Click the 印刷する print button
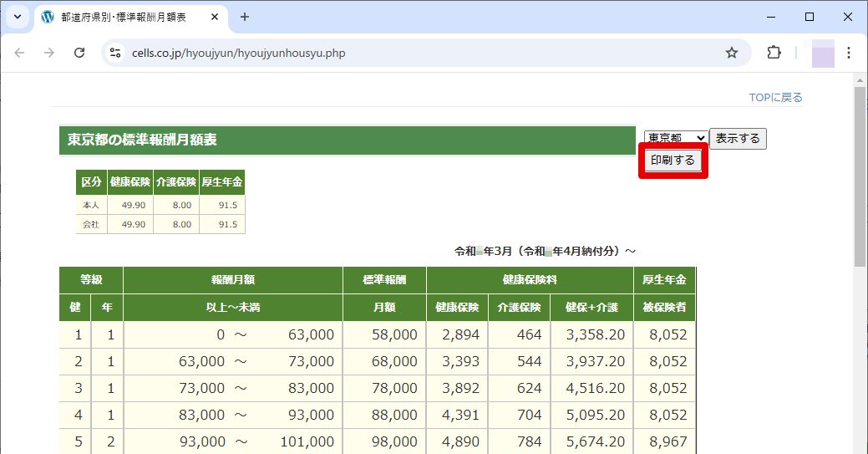The height and width of the screenshot is (454, 868). [x=673, y=161]
